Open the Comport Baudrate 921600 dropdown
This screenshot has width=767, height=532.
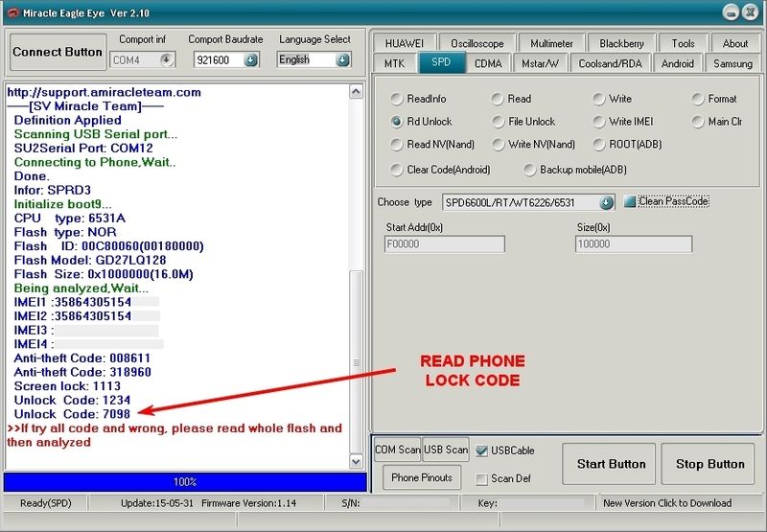251,60
